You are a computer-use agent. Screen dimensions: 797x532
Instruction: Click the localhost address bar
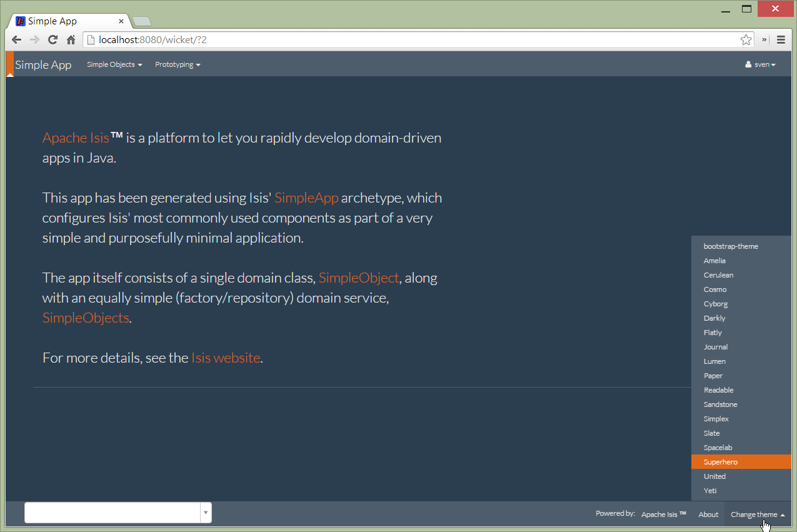tap(413, 40)
